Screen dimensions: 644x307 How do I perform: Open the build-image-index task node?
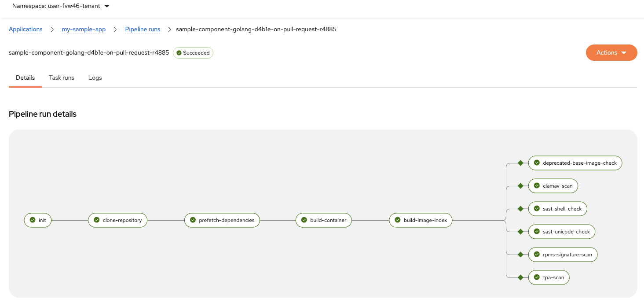pos(421,220)
